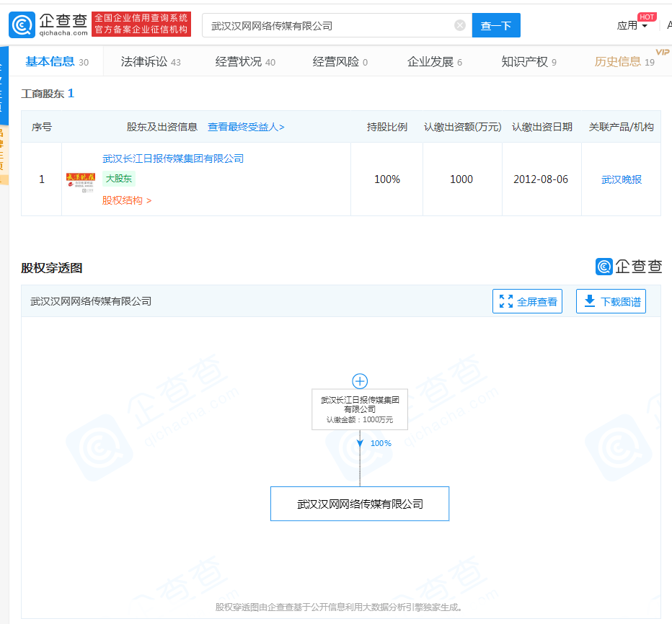Screen dimensions: 672x624
Task: Click the 工商股东 section heading
Action: [x=47, y=94]
